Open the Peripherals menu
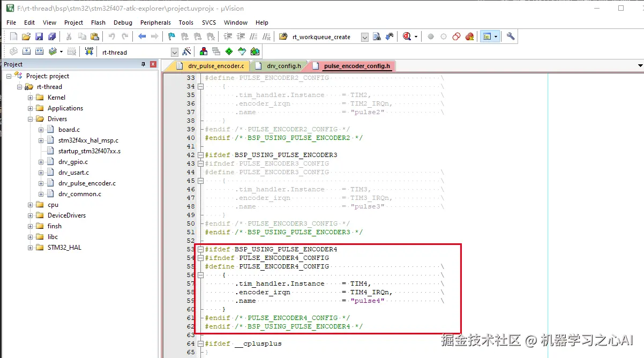 click(x=155, y=23)
